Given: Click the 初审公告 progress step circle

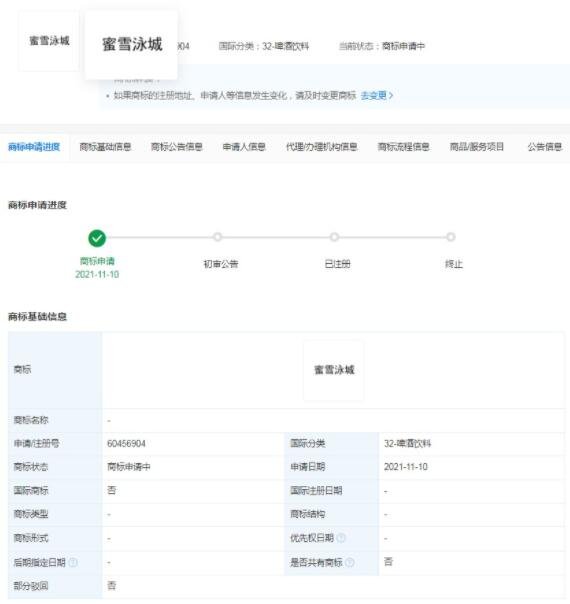Looking at the screenshot, I should pos(218,237).
